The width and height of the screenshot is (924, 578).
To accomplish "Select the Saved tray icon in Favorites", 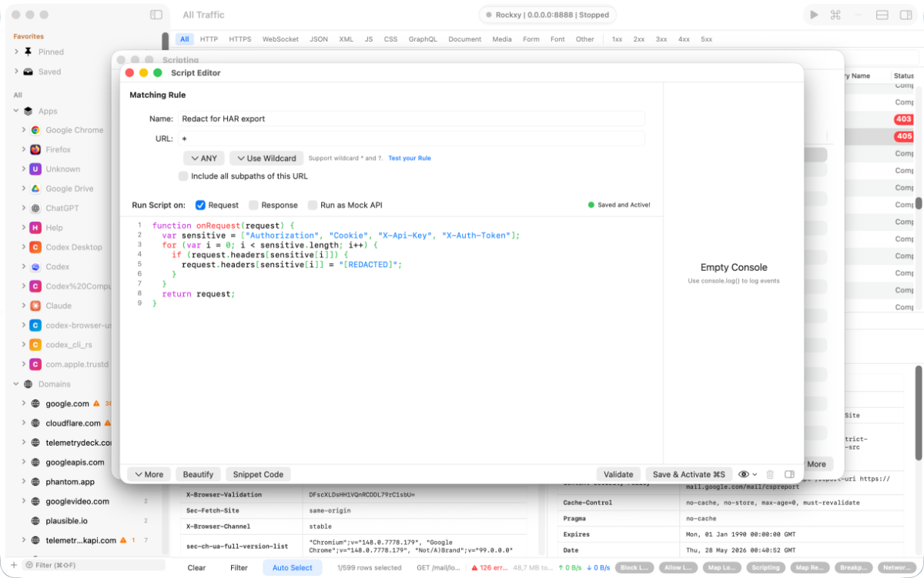I will (28, 72).
